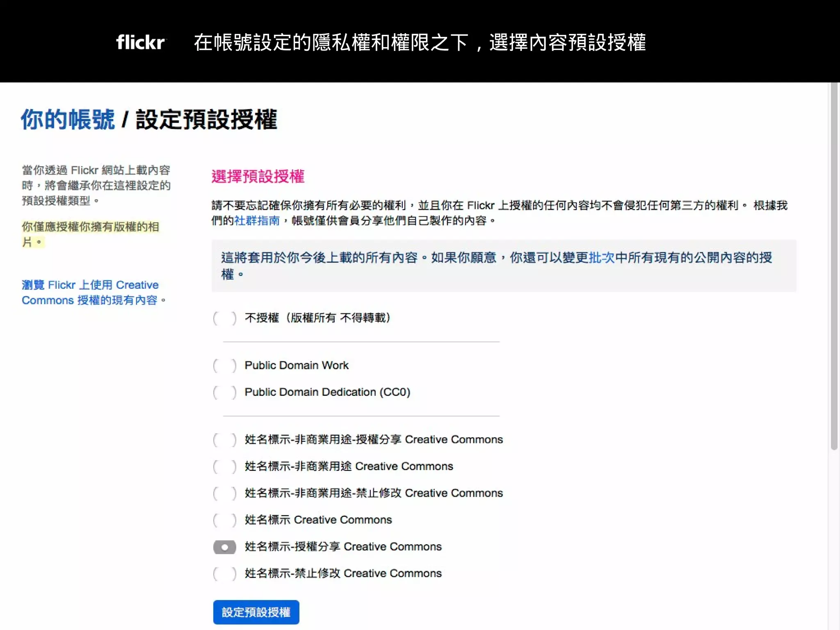Select the 姓名標示 Creative Commons radio option
840x630 pixels.
click(x=224, y=520)
